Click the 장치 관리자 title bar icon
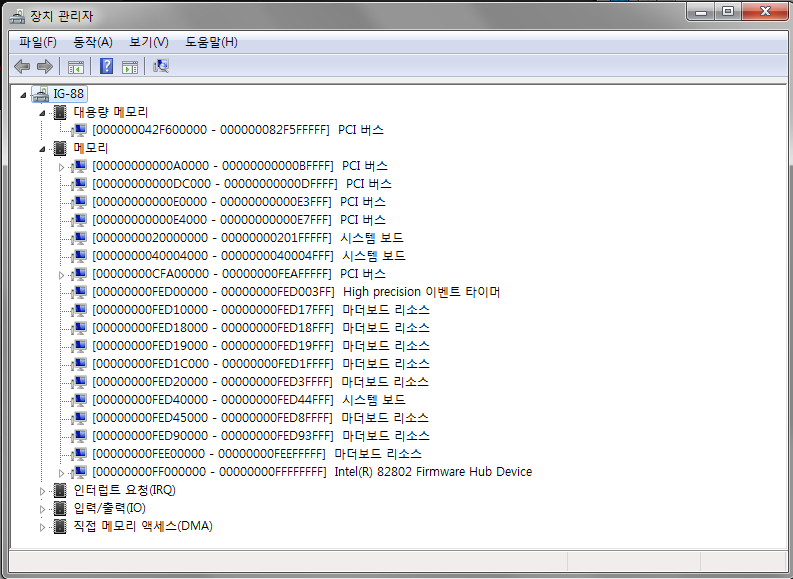This screenshot has height=579, width=793. (18, 17)
